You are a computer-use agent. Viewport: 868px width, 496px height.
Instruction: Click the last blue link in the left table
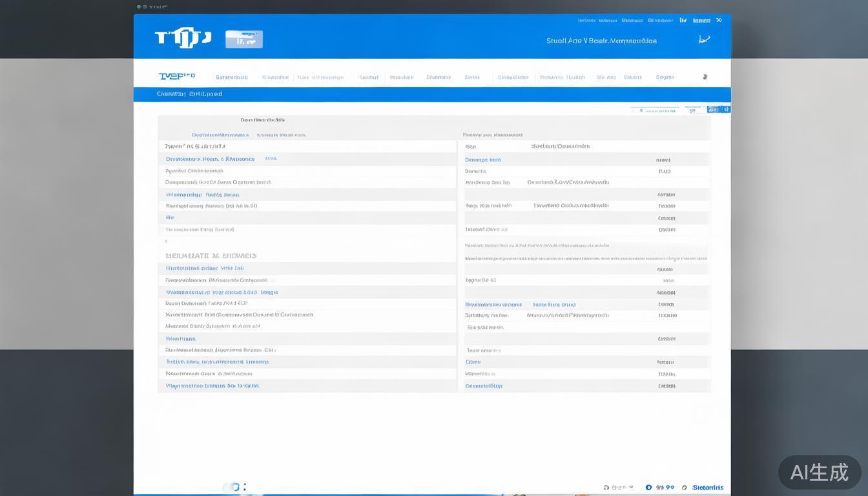pos(212,386)
